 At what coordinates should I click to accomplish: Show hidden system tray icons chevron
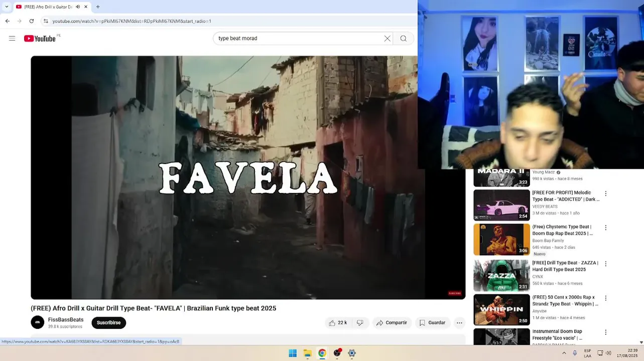[564, 353]
